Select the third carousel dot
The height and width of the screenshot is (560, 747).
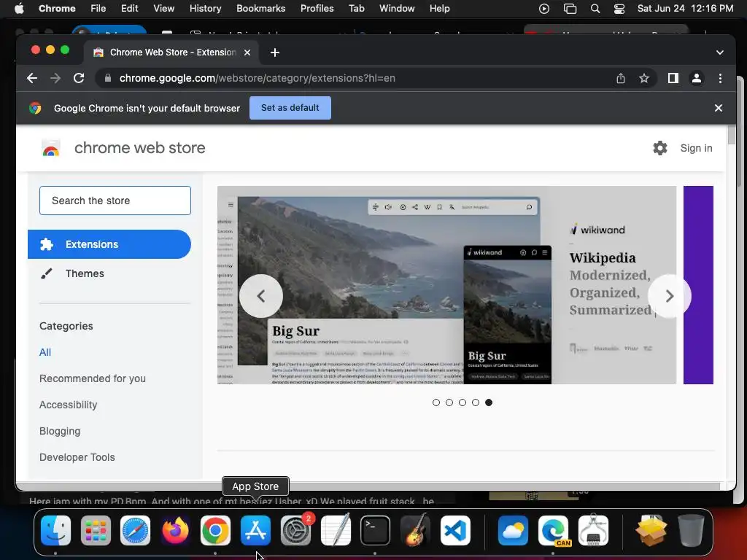[x=462, y=402]
